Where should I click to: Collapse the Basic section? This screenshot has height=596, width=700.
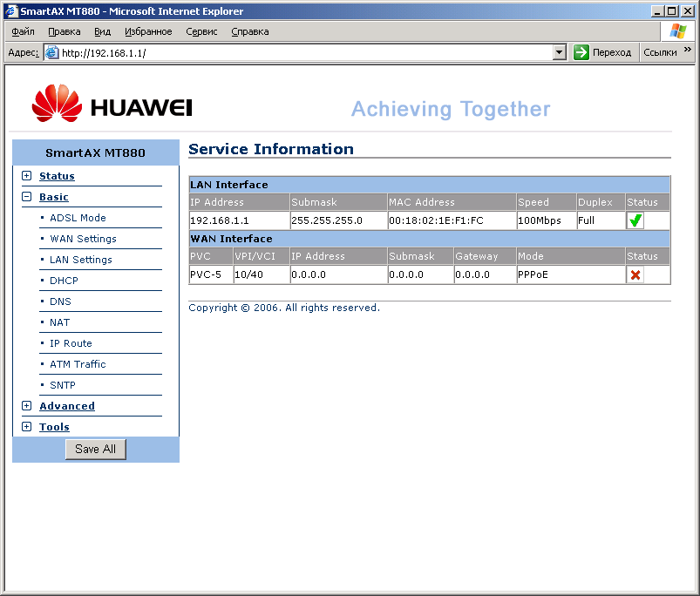pyautogui.click(x=26, y=196)
